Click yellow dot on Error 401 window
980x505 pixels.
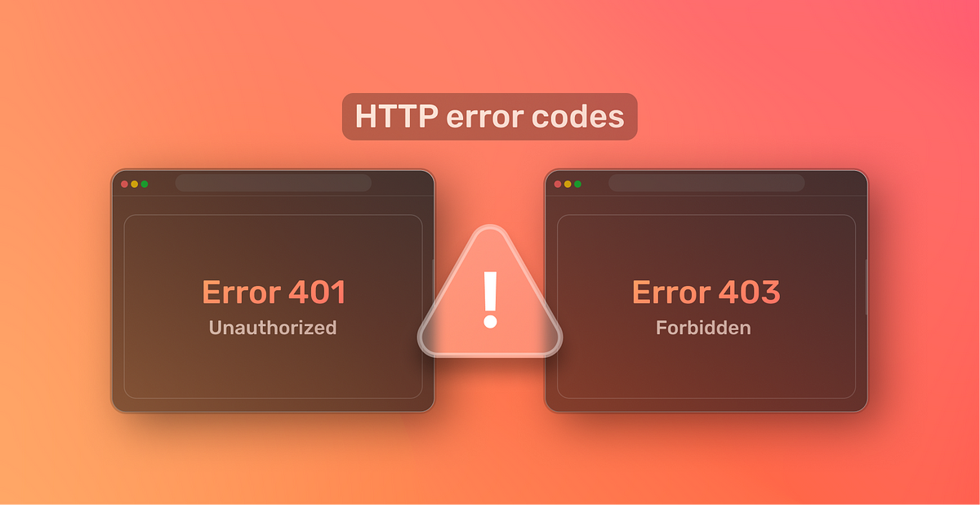pyautogui.click(x=135, y=184)
